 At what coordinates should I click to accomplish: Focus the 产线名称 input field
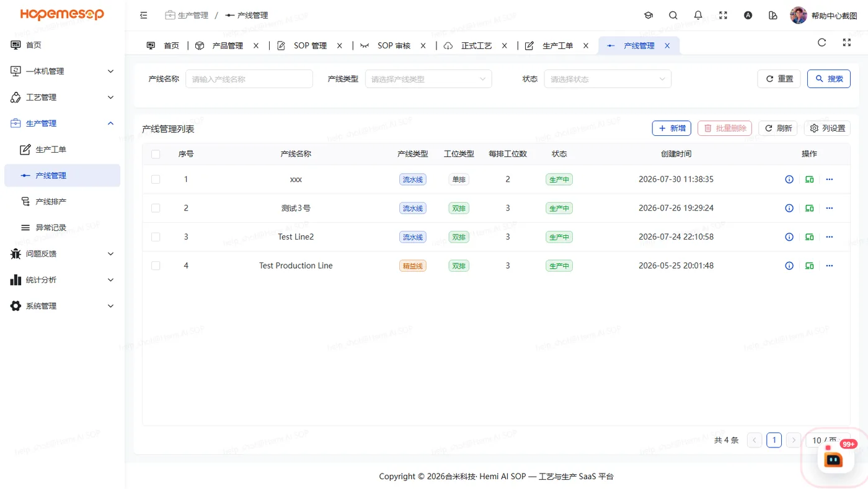coord(249,79)
